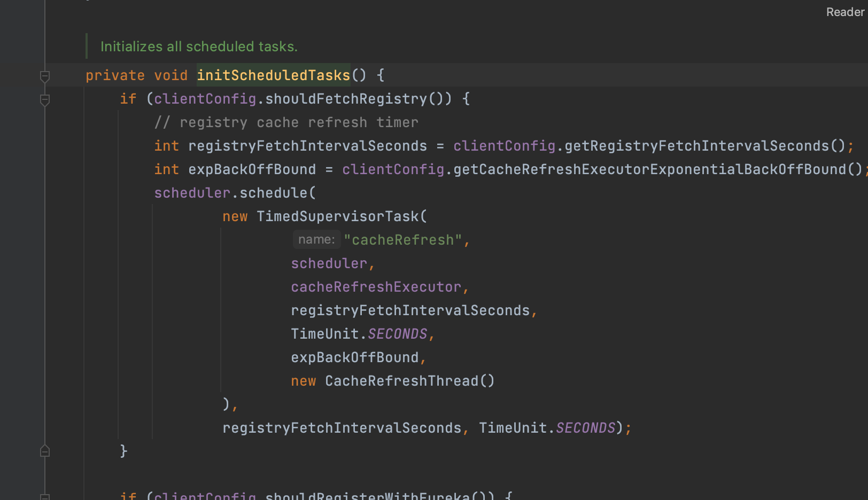The width and height of the screenshot is (868, 500).
Task: Collapse the shouldRegisterWithEureka if-block fold marker
Action: 45,497
